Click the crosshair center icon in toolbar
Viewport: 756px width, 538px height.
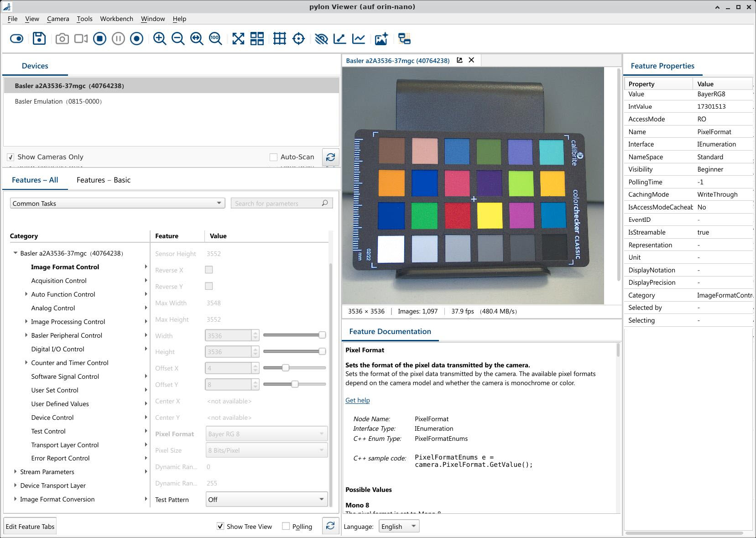[298, 39]
